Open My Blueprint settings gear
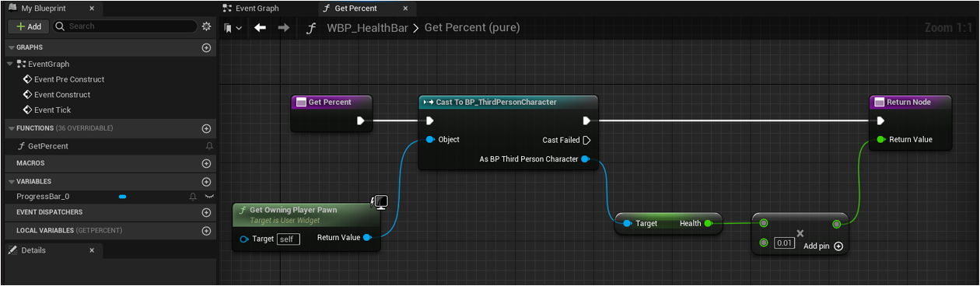 [206, 26]
